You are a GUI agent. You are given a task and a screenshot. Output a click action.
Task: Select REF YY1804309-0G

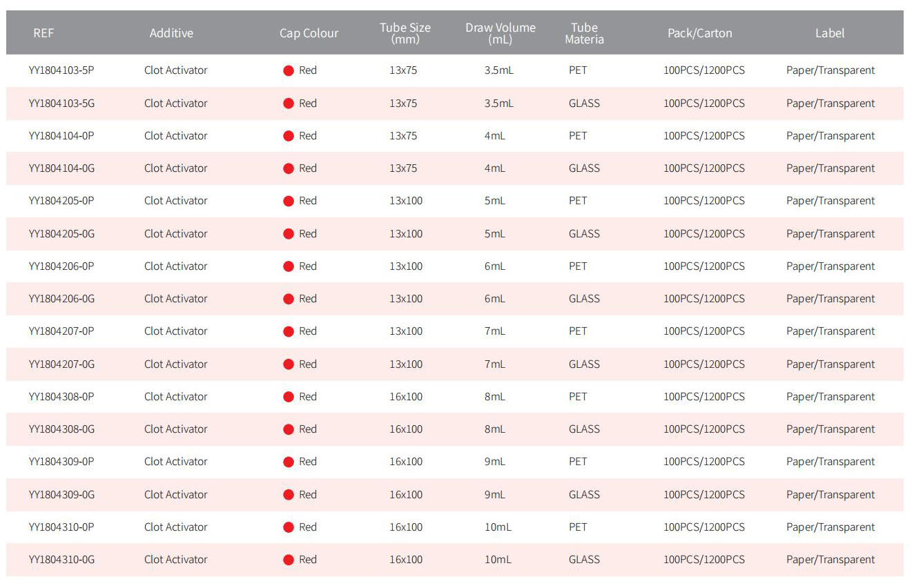tap(61, 495)
